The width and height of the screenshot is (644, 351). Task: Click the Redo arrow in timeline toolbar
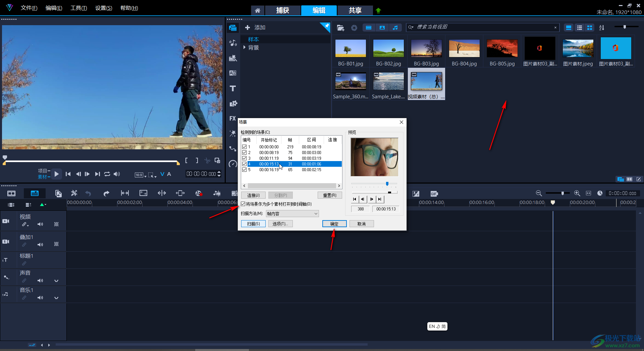click(x=106, y=193)
